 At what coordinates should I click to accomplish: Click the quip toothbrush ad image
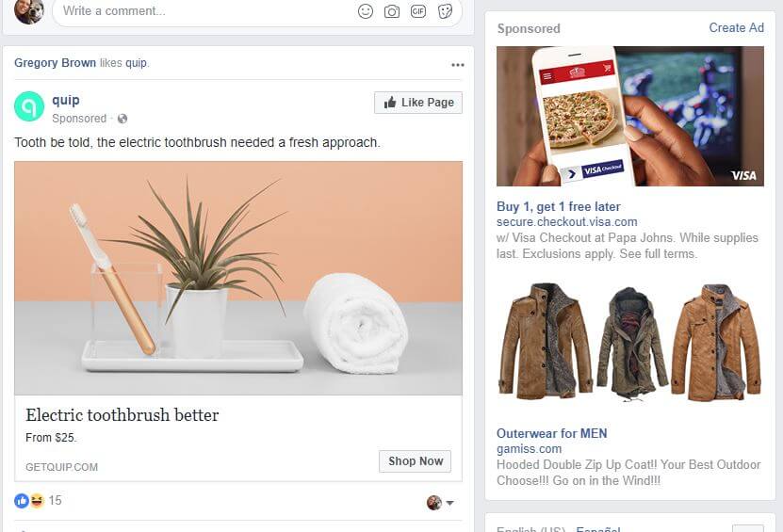click(238, 278)
